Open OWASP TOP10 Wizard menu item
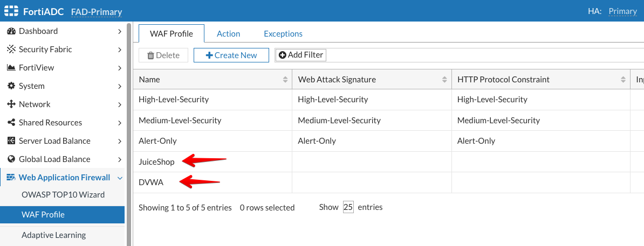 63,195
